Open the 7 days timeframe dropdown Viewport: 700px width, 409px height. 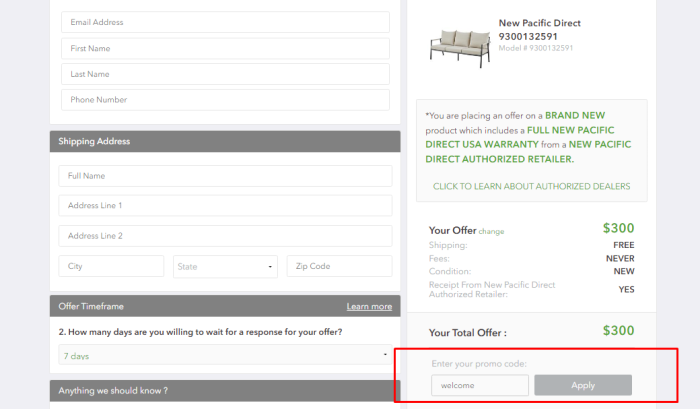225,355
